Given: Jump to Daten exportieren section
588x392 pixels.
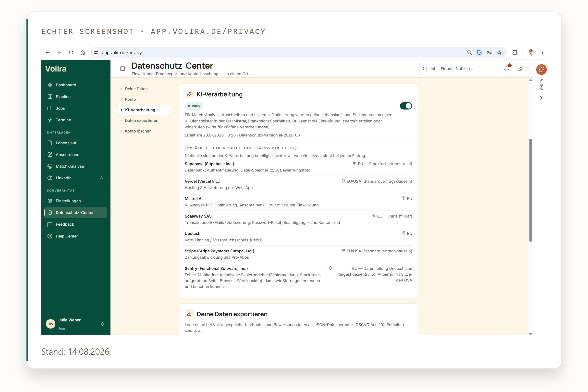Looking at the screenshot, I should [144, 121].
